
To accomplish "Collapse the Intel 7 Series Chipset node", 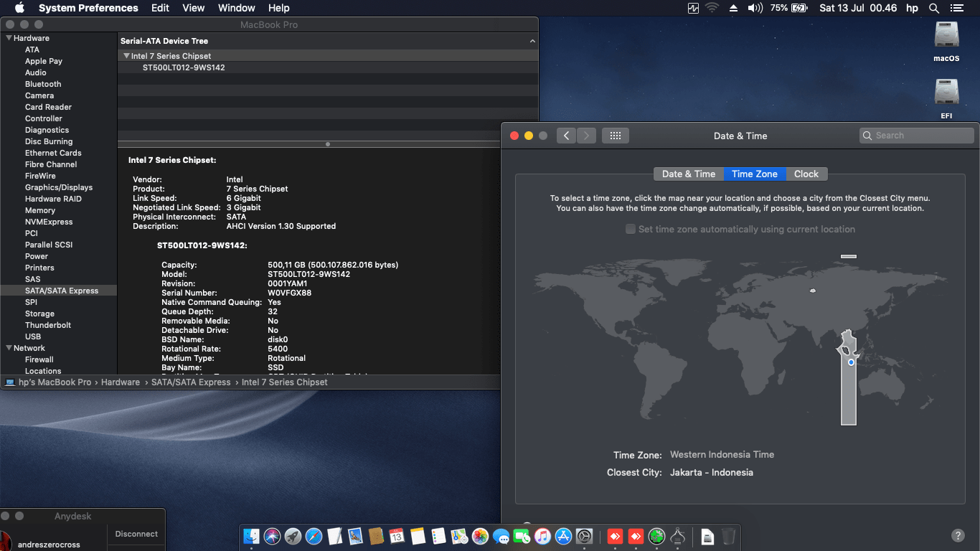I will pyautogui.click(x=126, y=56).
